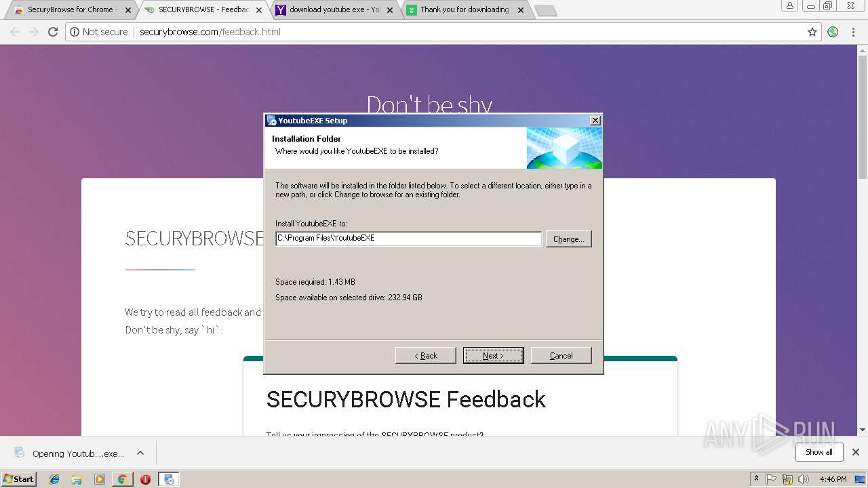The width and height of the screenshot is (868, 488).
Task: Click the red Opera-style taskbar icon
Action: 145,479
